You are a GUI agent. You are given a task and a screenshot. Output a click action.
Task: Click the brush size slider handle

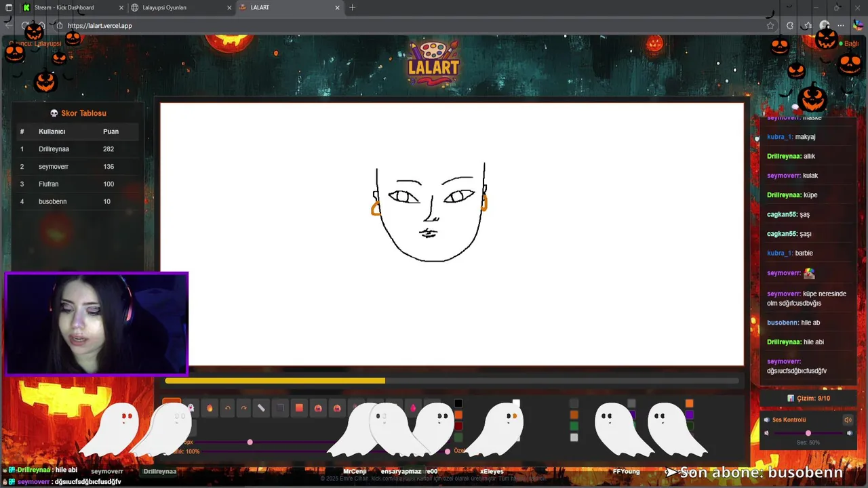click(250, 442)
